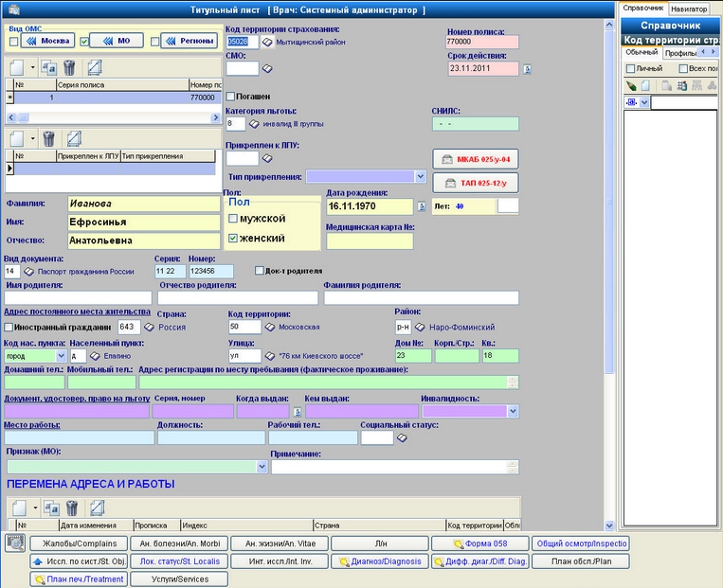Switch to the Навигатор tab
This screenshot has width=723, height=588.
688,9
